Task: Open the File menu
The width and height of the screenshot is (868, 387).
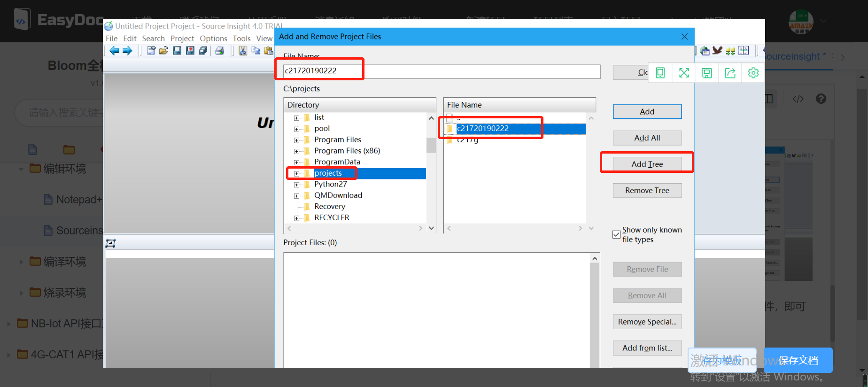Action: pyautogui.click(x=112, y=39)
